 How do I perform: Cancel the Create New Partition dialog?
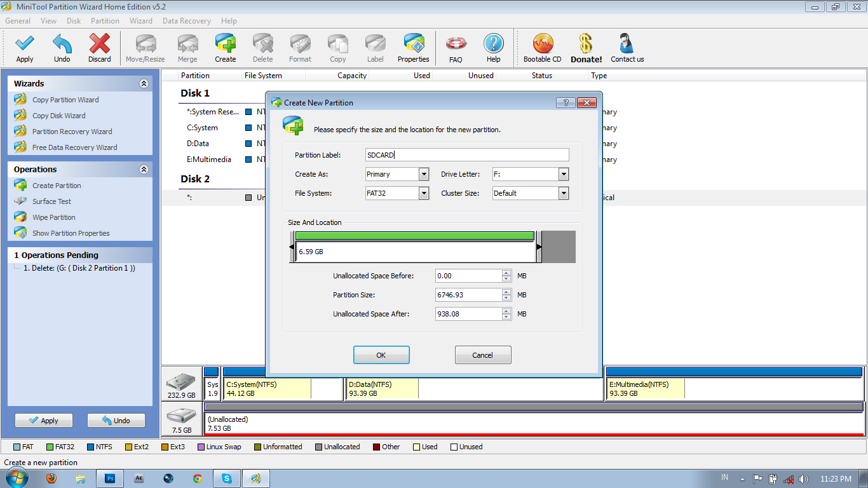tap(483, 355)
